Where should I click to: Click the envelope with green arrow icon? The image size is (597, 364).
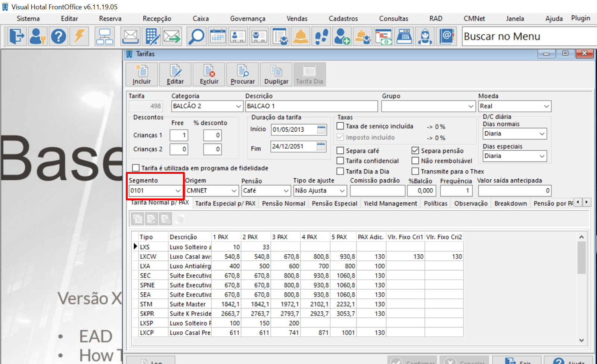tap(172, 37)
